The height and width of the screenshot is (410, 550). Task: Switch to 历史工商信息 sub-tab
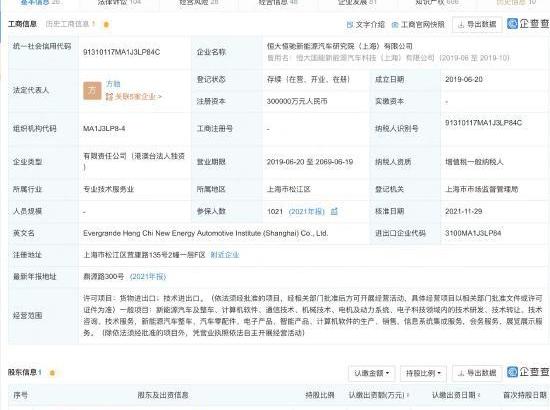[71, 24]
